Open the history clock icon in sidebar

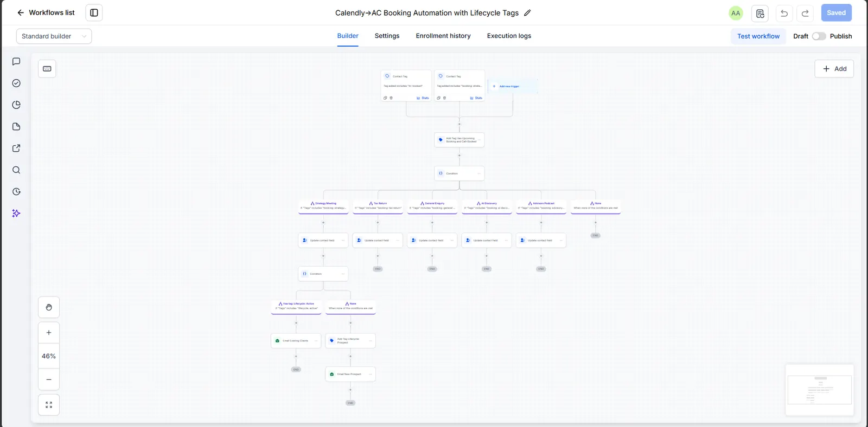point(16,192)
